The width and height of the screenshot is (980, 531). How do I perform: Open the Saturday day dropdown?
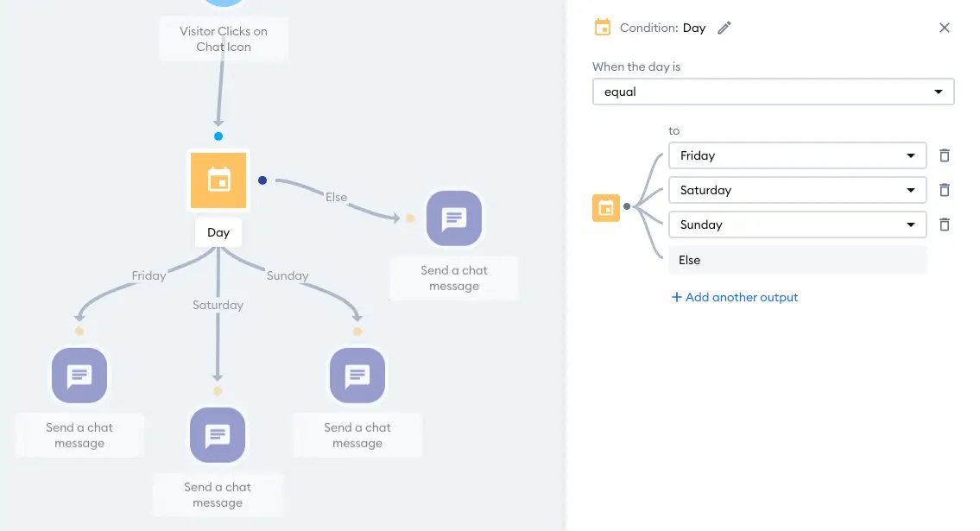(798, 190)
